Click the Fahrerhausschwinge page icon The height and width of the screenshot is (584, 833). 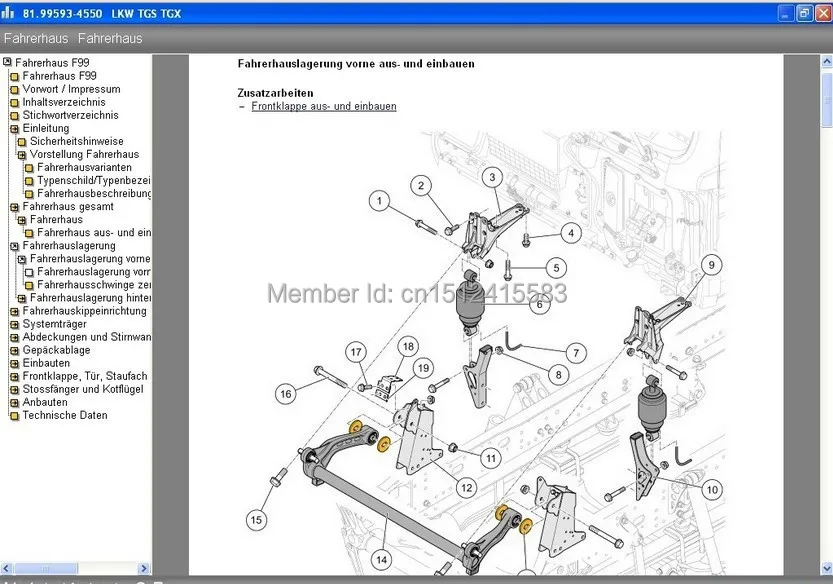pos(29,285)
